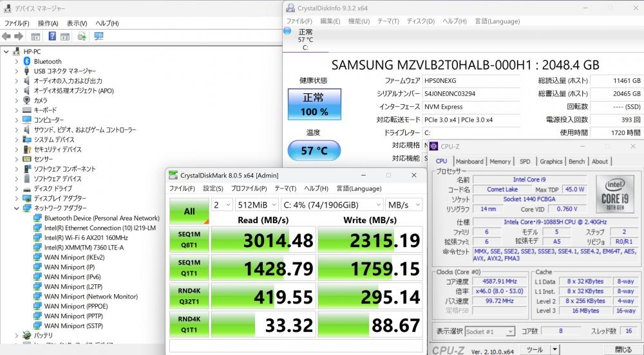Switch to the Graphics tab in CPU-Z

pyautogui.click(x=551, y=161)
